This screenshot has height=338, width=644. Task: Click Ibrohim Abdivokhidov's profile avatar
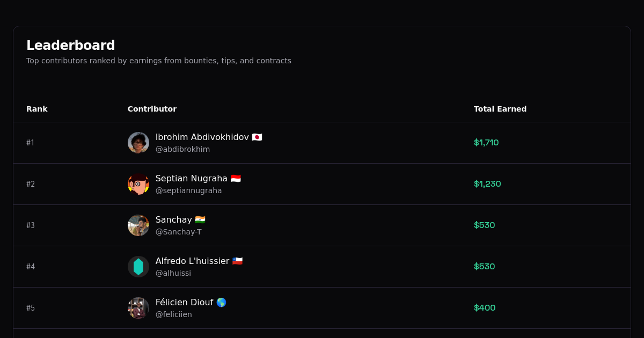(138, 143)
